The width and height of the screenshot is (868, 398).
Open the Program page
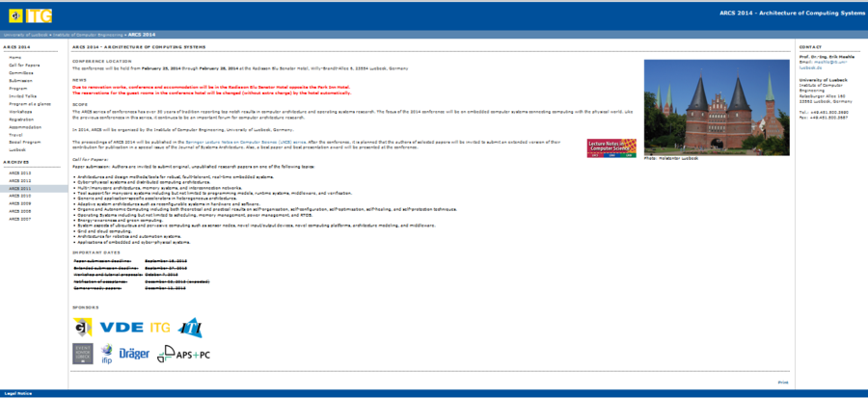coord(17,89)
